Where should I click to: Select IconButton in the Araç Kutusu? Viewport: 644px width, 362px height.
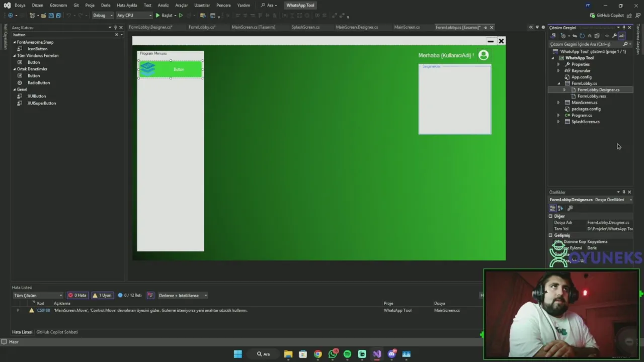(x=37, y=49)
